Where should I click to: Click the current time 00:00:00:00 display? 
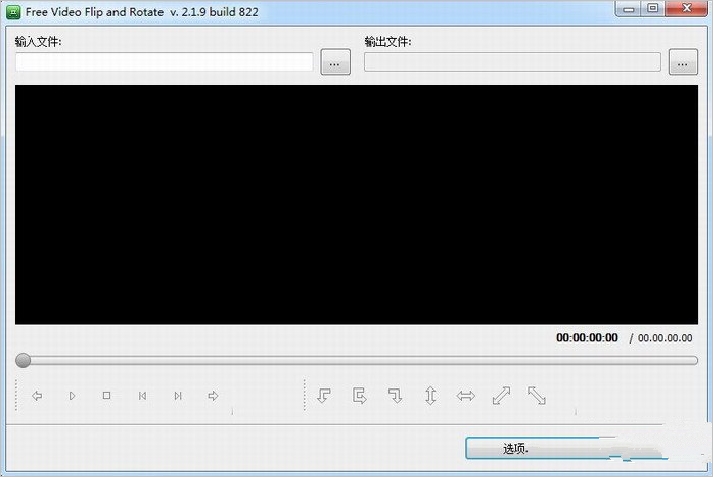587,337
